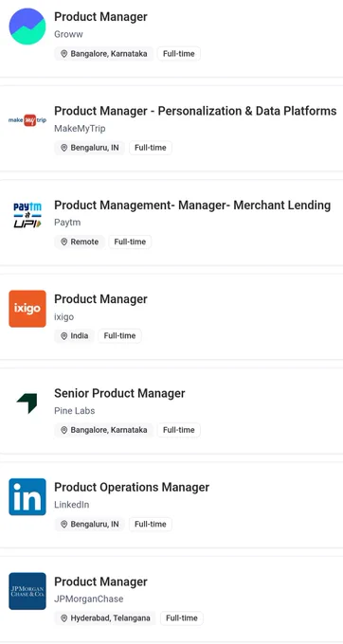Click the Hyderabad, Telangana location tag
Viewport: 343px width, 644px height.
105,618
